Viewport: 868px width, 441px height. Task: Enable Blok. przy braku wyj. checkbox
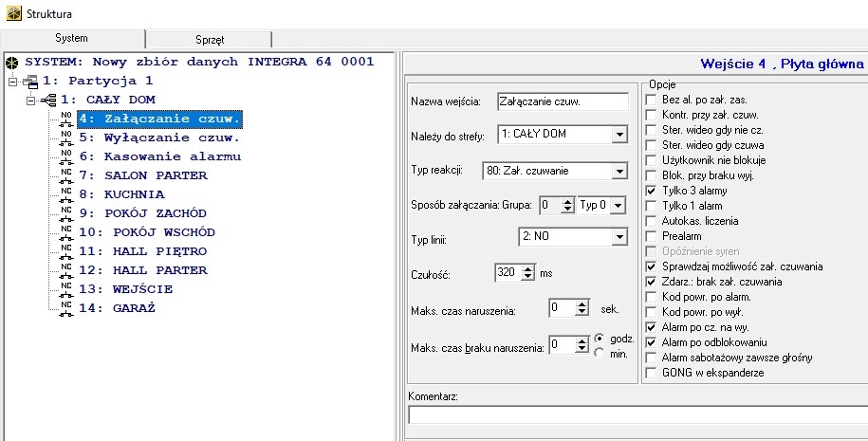pyautogui.click(x=651, y=176)
